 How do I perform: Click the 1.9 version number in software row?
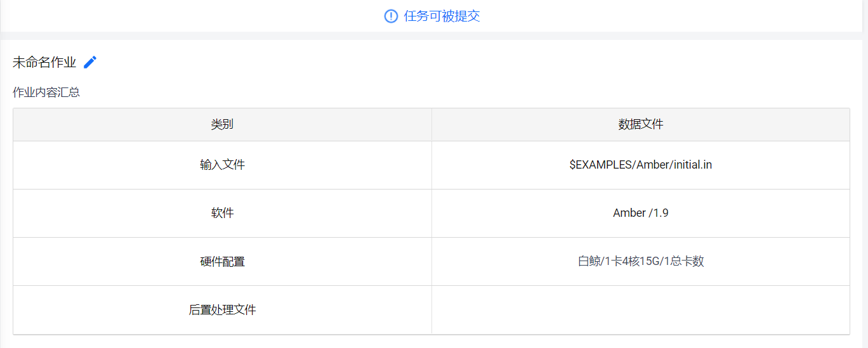click(x=661, y=213)
